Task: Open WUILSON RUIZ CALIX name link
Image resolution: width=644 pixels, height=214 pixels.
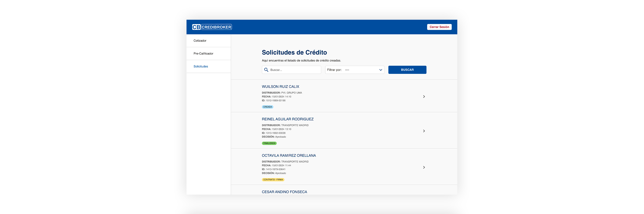Action: [280, 86]
